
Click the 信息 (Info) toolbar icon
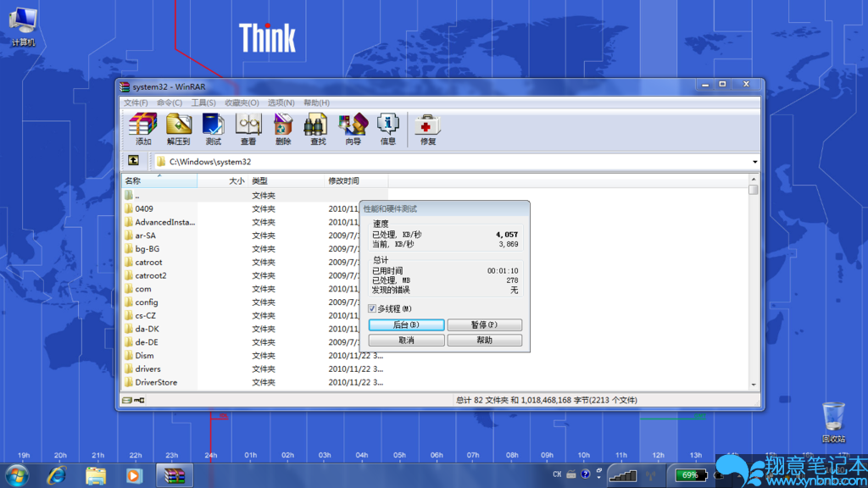(387, 129)
